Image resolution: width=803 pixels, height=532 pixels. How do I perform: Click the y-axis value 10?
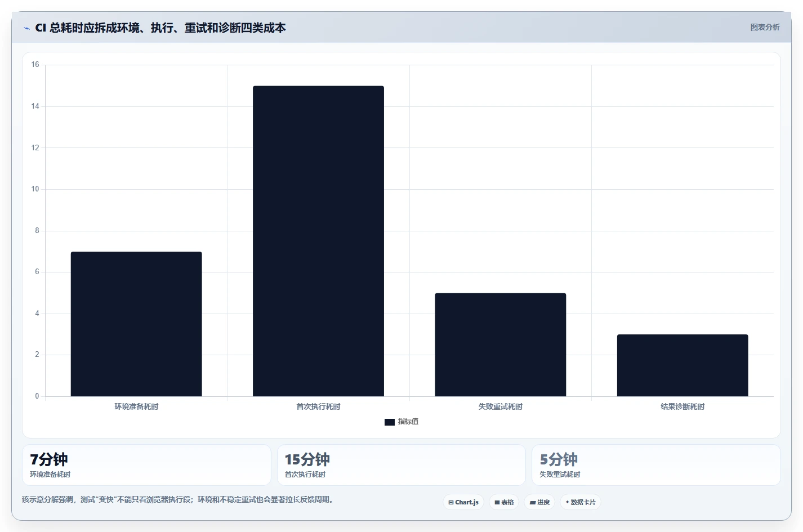[35, 189]
